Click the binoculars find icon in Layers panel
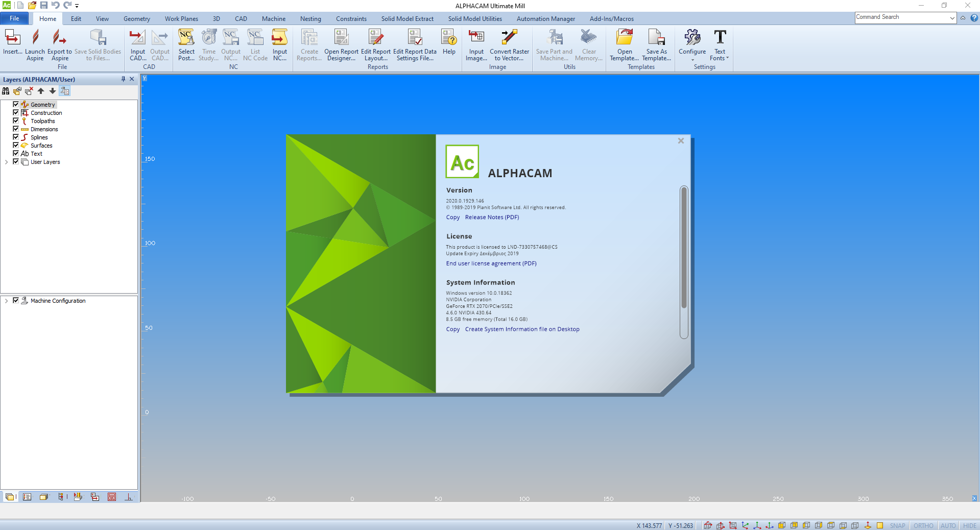This screenshot has width=980, height=530. [x=6, y=91]
